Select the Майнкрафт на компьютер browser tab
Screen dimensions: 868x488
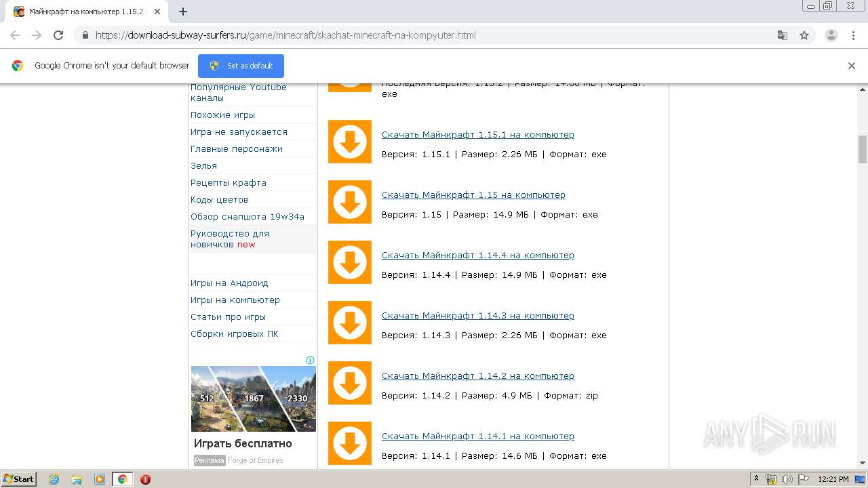coord(87,12)
